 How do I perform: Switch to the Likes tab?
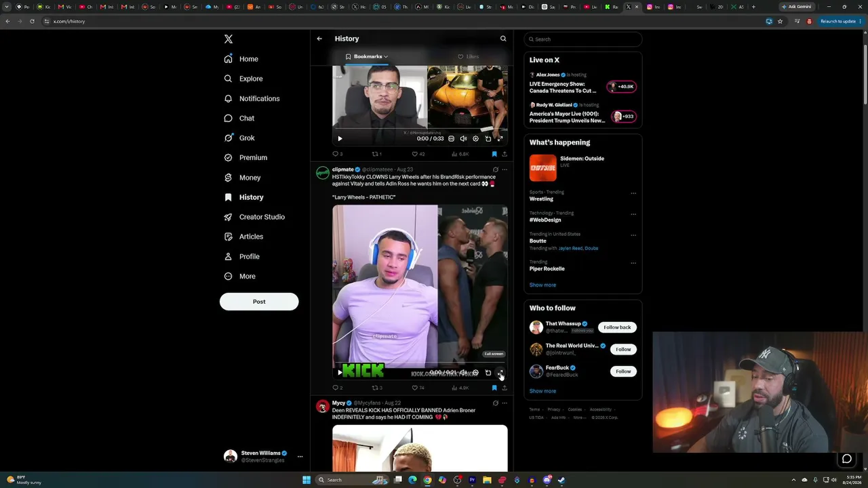click(x=468, y=57)
